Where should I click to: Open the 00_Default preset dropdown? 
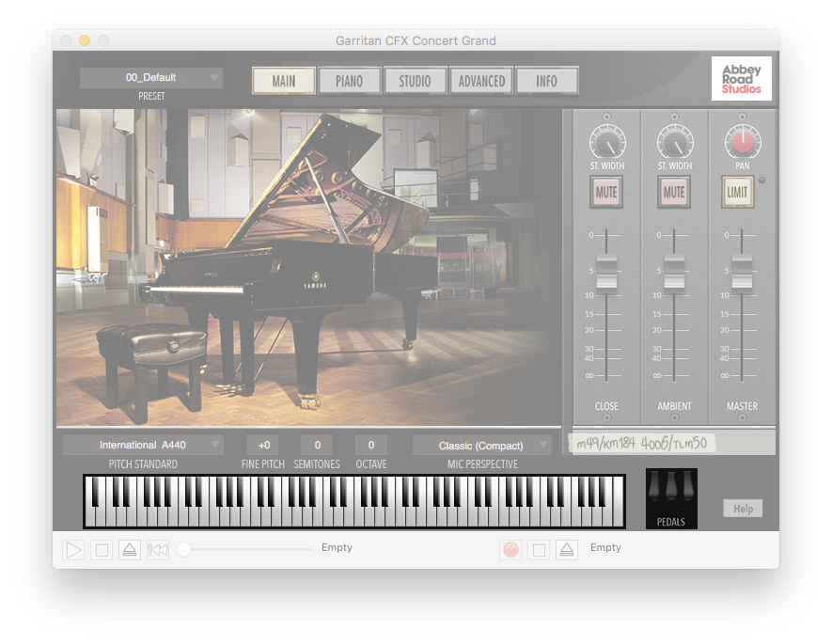tap(151, 77)
